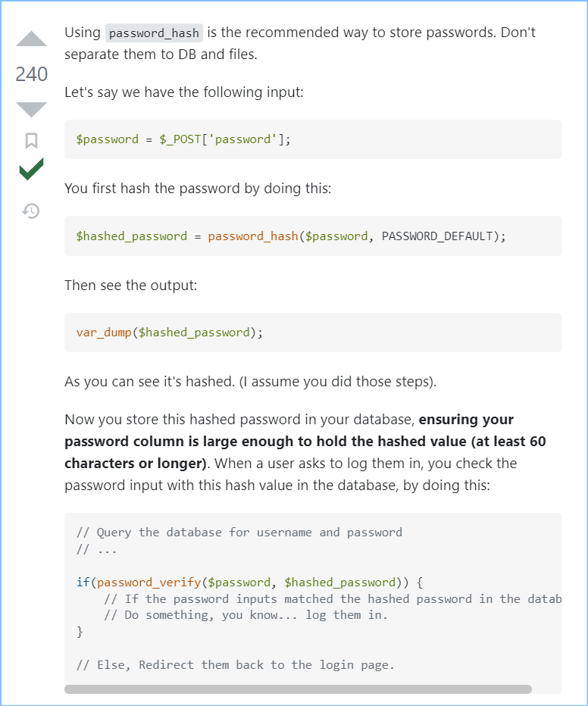Click the bold text about password column size
The width and height of the screenshot is (588, 706).
305,441
